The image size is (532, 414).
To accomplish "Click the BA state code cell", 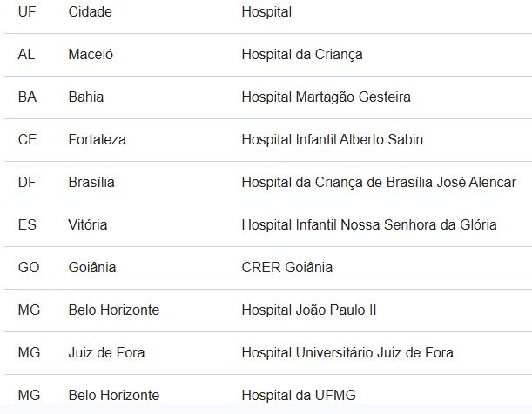I will (27, 97).
